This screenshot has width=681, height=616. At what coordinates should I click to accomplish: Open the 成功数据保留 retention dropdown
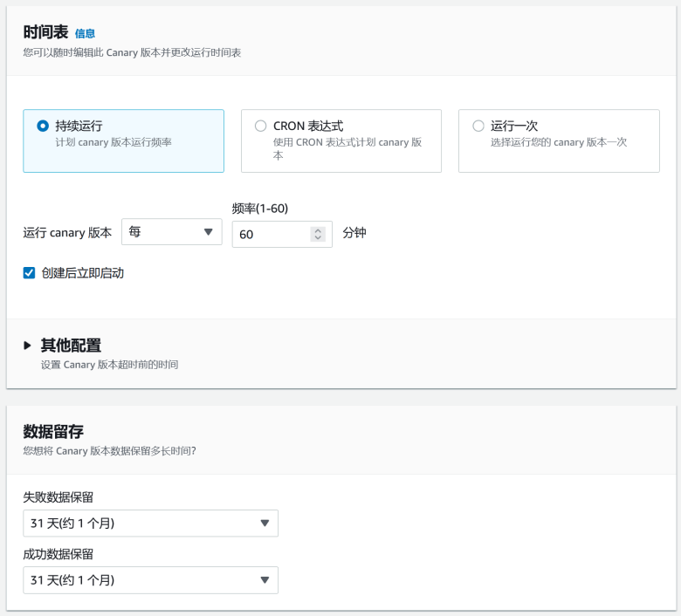coord(150,580)
